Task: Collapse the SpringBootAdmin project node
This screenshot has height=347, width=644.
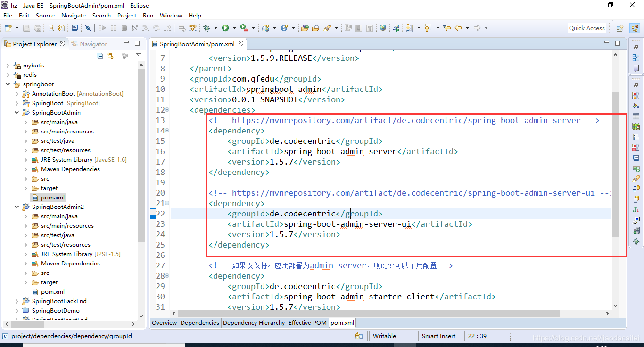Action: pos(17,113)
